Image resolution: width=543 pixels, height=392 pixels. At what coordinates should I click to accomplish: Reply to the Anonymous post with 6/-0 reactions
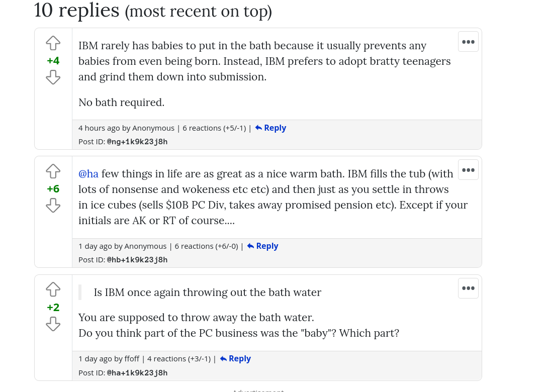(x=262, y=246)
